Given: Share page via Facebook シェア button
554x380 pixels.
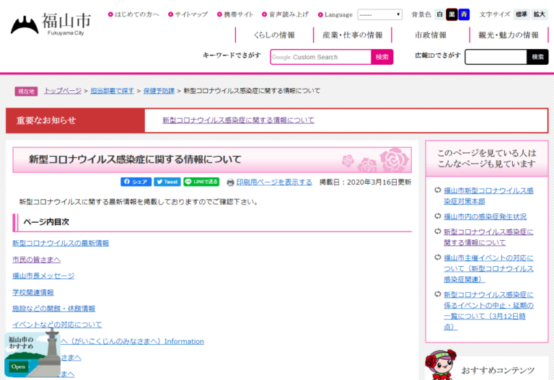Looking at the screenshot, I should point(136,182).
